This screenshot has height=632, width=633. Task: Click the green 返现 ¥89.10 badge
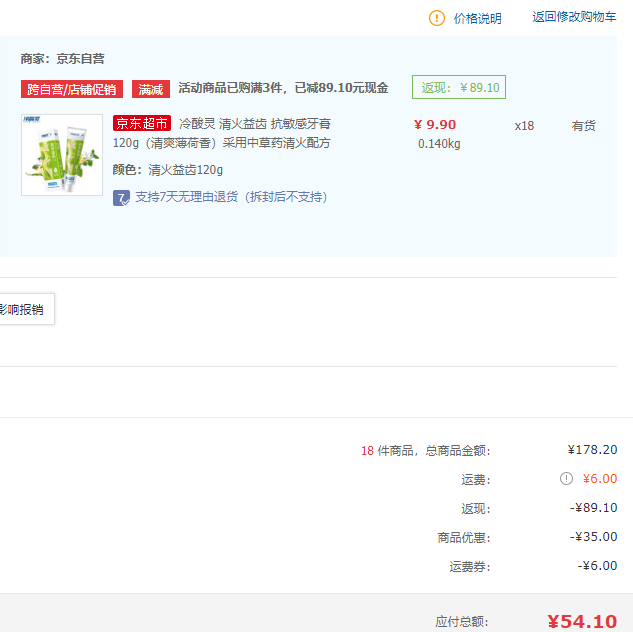[459, 87]
